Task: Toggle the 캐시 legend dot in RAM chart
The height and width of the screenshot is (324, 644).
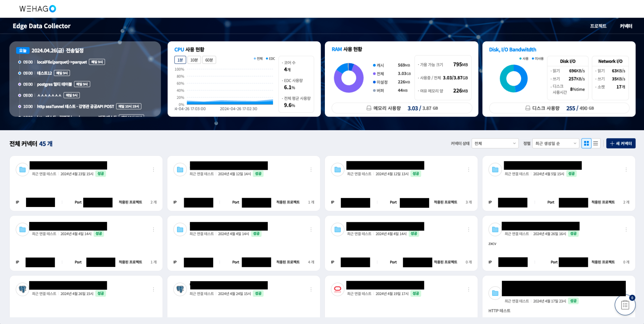Action: click(374, 65)
